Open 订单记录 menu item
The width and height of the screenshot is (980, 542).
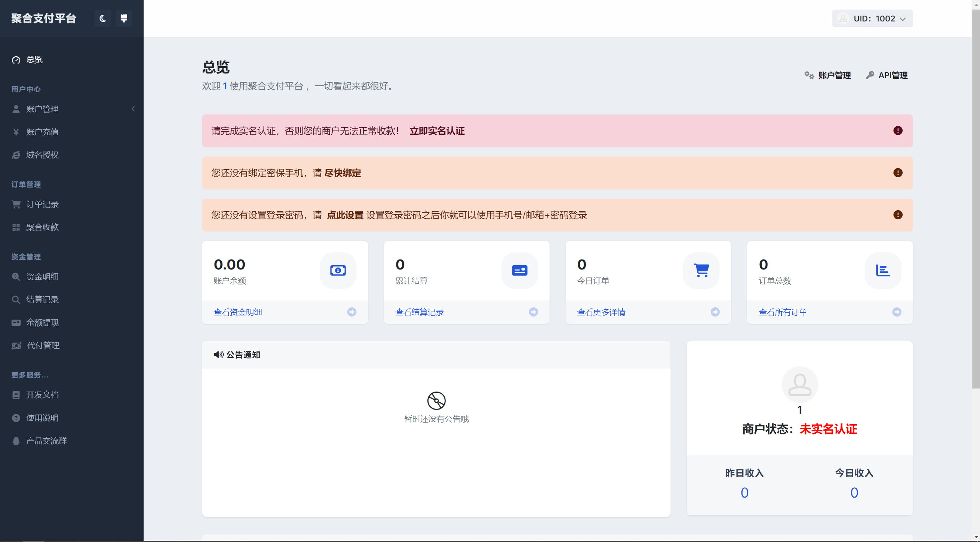43,205
